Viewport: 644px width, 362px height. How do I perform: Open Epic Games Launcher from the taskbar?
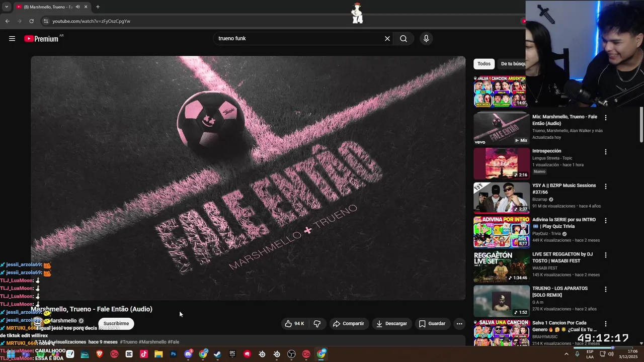point(232,354)
